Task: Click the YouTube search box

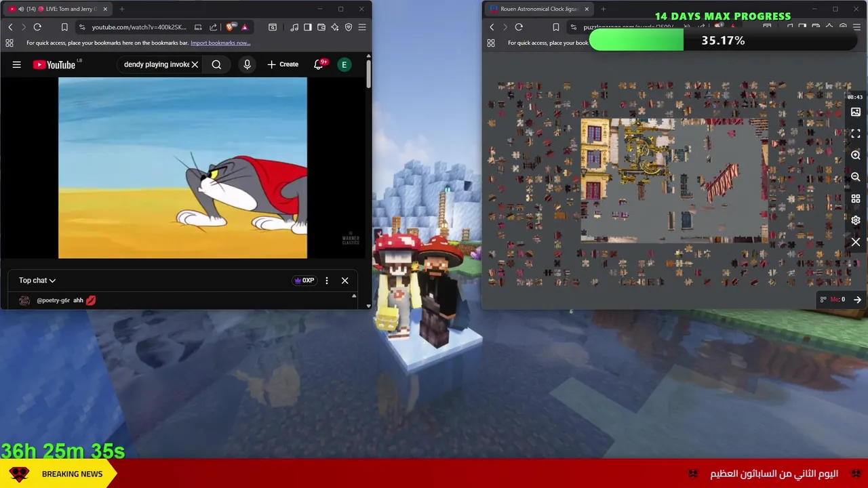Action: 156,64
